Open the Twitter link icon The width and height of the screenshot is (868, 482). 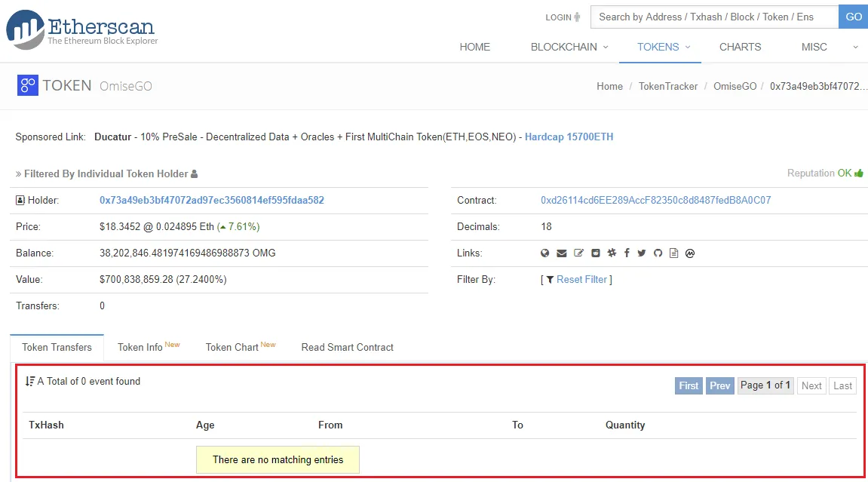tap(642, 253)
